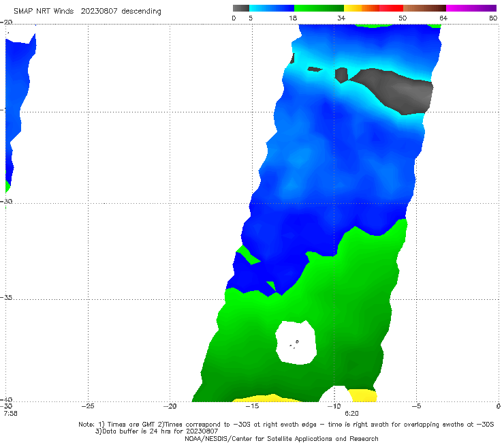Click the red segment of the wind color bar
Viewport: 504px width, 443px height.
click(x=391, y=8)
